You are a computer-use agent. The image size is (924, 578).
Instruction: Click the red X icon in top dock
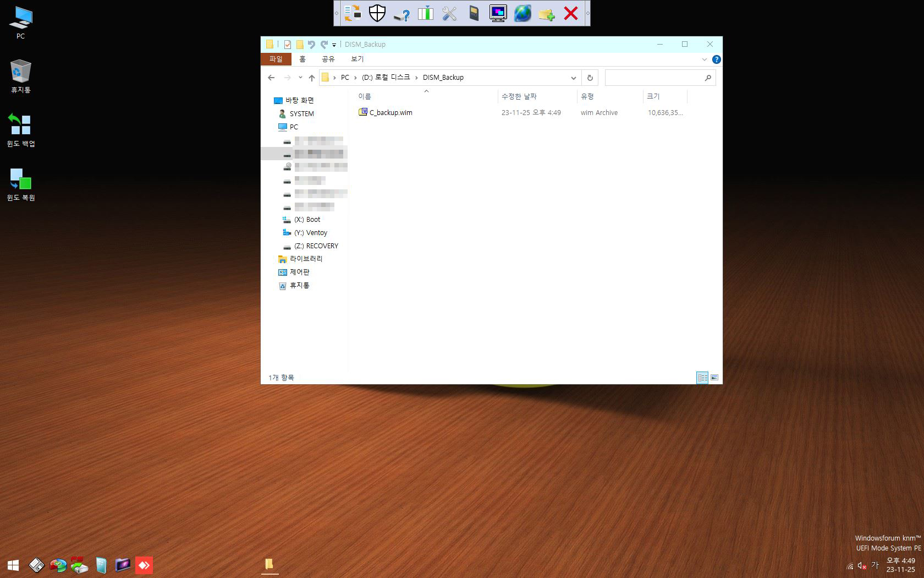click(571, 13)
